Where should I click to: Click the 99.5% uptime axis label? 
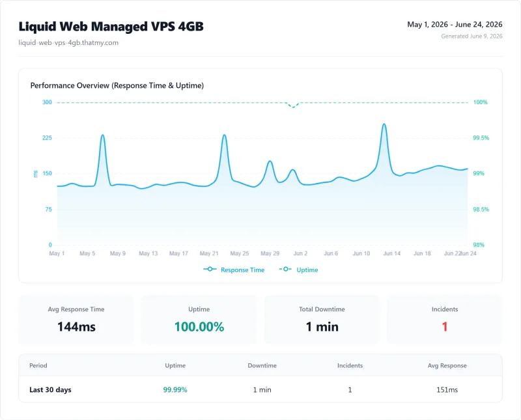pos(481,138)
